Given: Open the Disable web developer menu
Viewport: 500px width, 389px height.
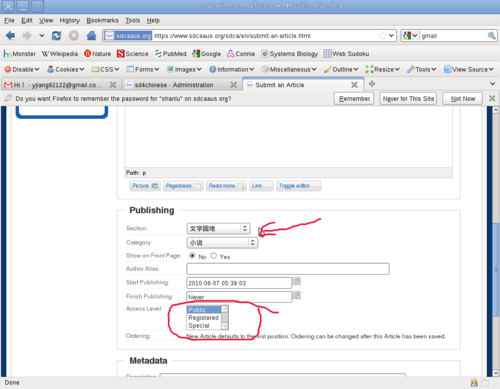Looking at the screenshot, I should pos(22,69).
